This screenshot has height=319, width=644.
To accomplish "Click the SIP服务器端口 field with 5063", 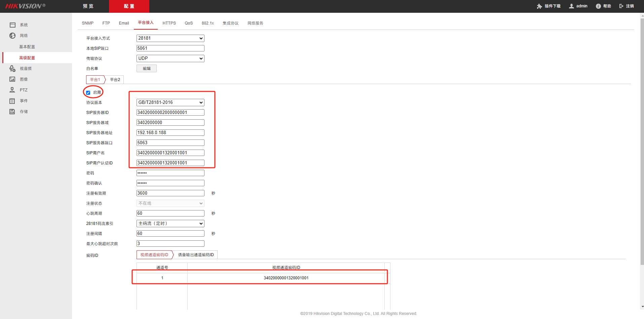I will coord(171,143).
